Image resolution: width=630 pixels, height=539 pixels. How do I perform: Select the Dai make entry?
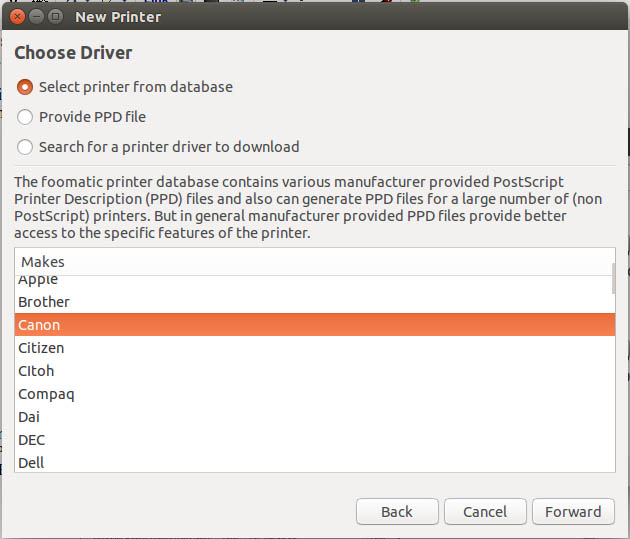(x=31, y=417)
